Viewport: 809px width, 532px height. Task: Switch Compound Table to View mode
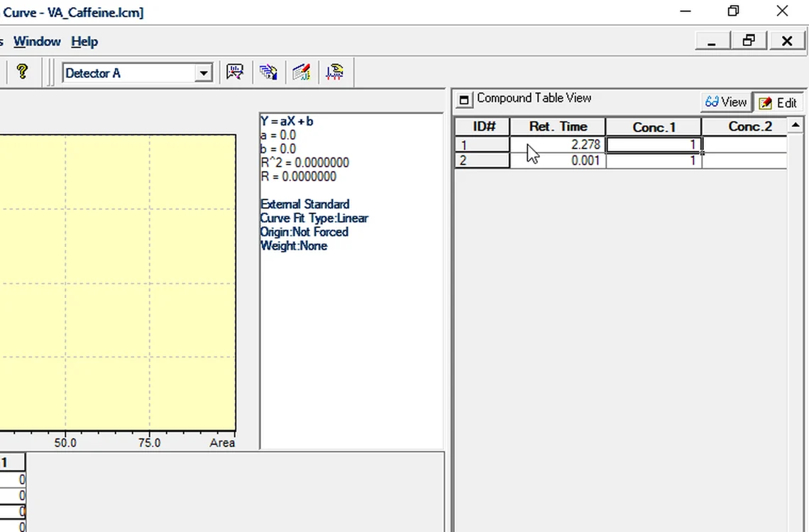tap(726, 102)
